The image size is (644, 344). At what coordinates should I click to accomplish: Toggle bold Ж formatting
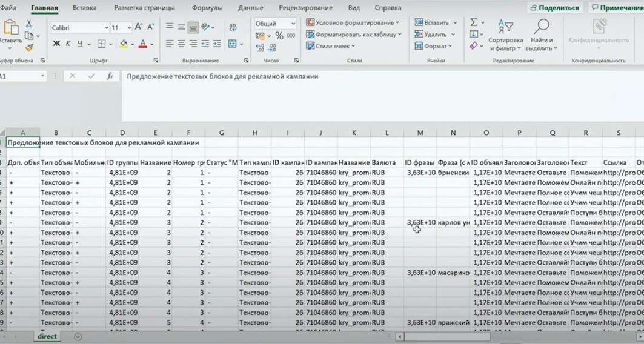(x=56, y=44)
